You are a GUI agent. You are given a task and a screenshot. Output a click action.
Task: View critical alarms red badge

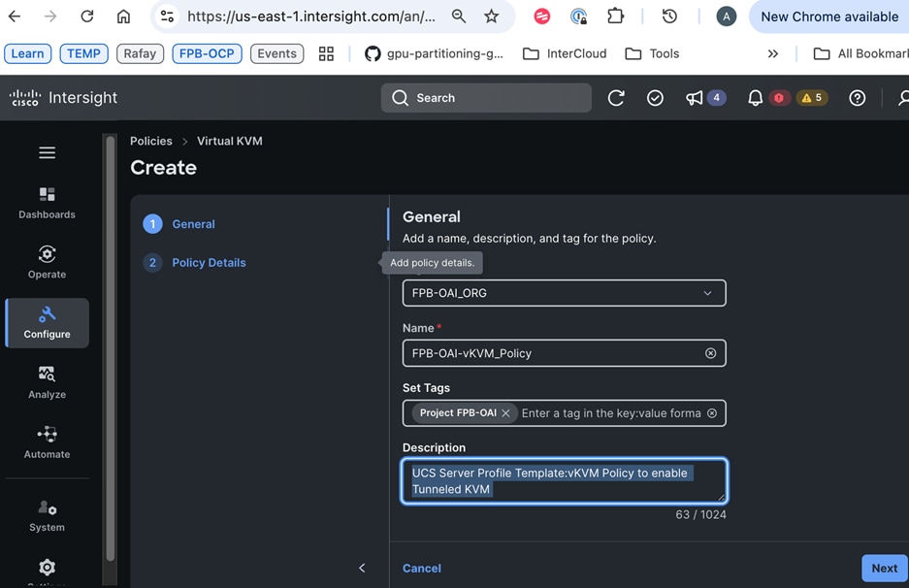[779, 98]
